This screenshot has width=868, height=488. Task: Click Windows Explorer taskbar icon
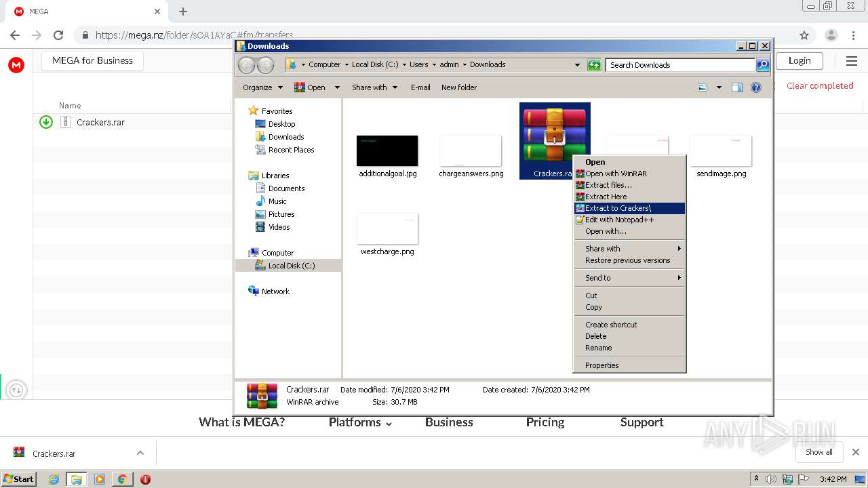77,479
